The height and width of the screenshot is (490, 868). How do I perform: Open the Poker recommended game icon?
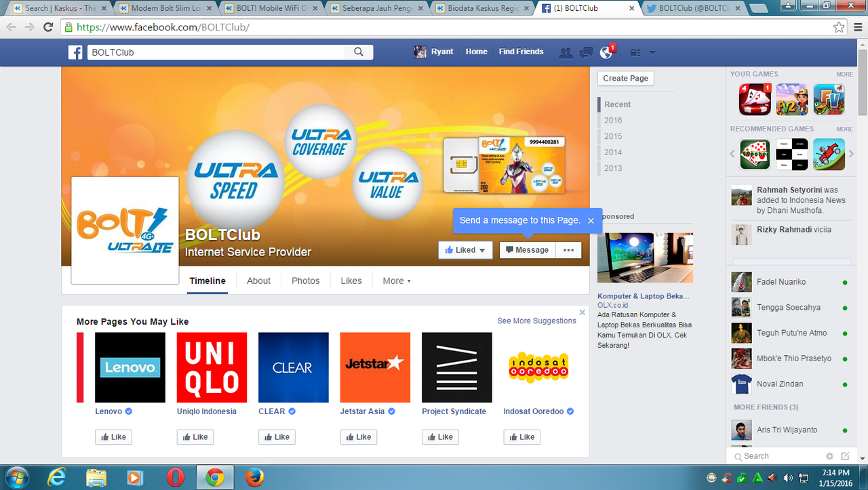point(755,155)
